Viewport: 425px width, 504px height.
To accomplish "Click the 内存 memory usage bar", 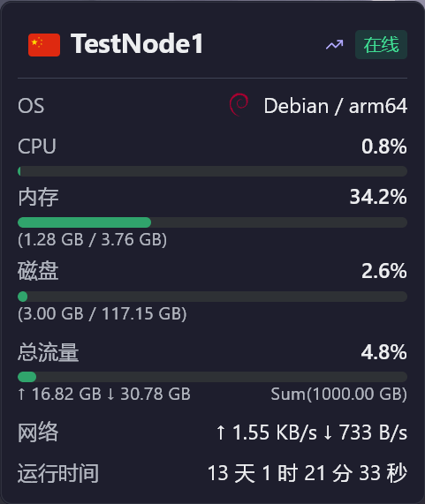I will tap(212, 222).
